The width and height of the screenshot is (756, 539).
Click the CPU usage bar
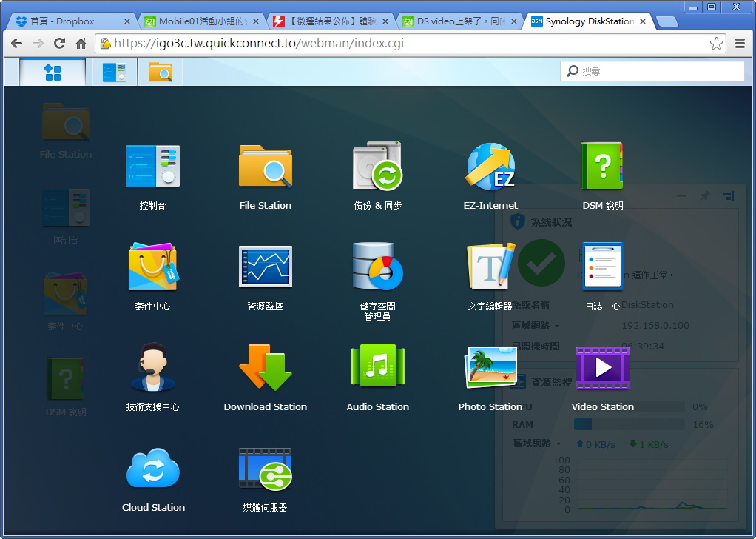(629, 406)
